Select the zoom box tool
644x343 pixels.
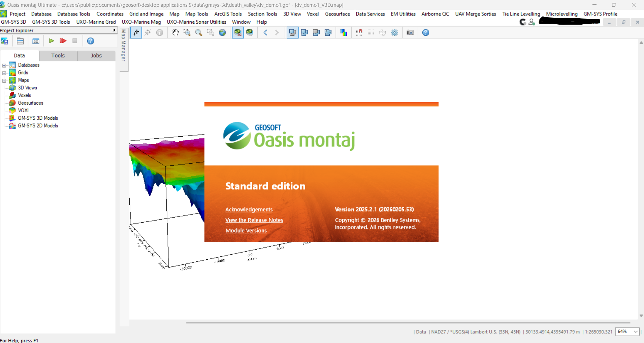[x=187, y=33]
